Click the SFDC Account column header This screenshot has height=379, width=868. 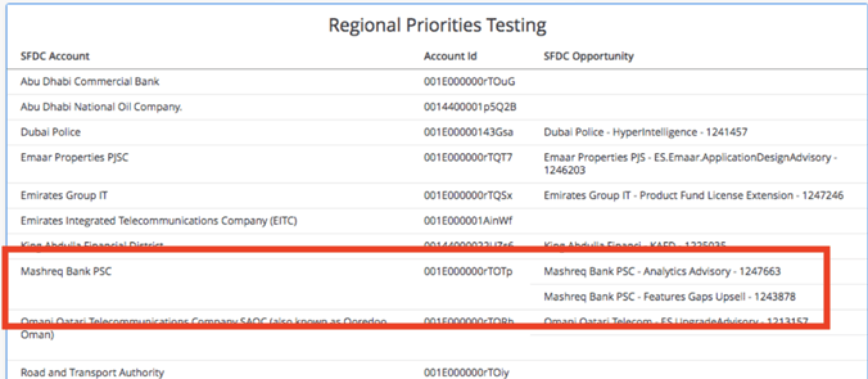pos(55,56)
